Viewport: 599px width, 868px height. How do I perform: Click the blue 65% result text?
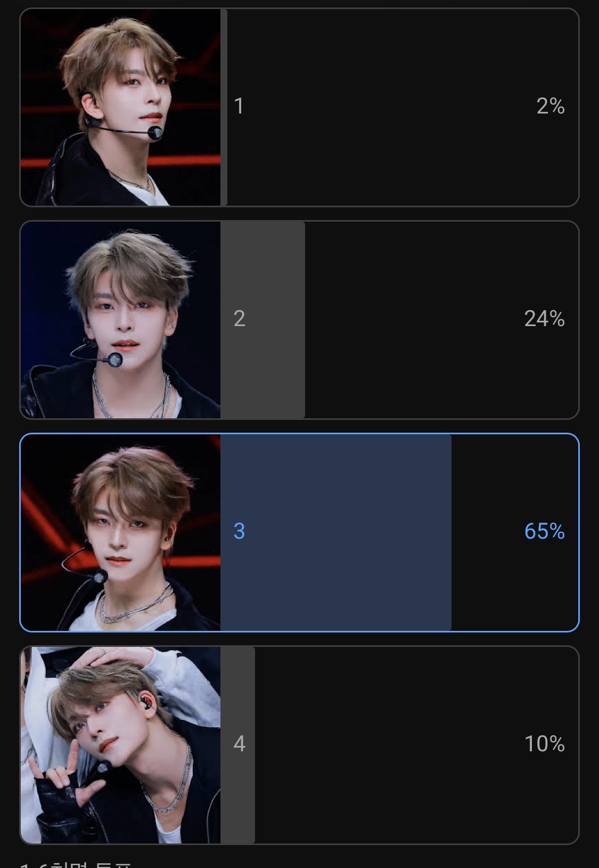tap(544, 531)
